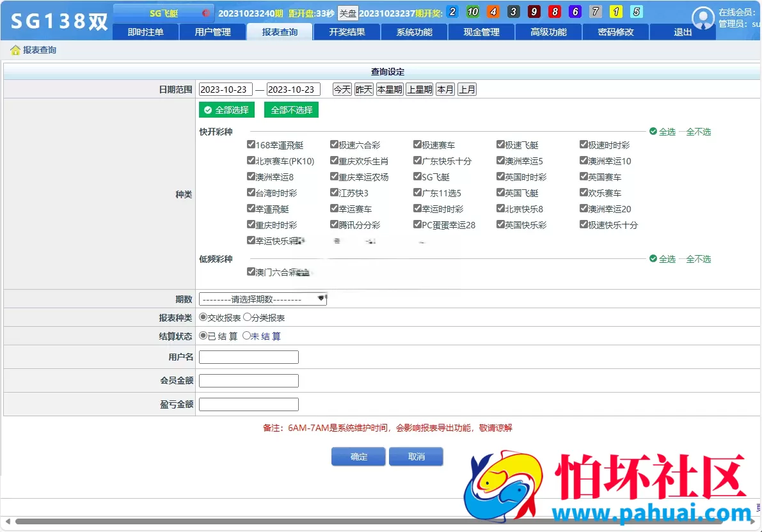Choose the 已结算 settlement status
Screen dimensions: 762x532
(203, 336)
